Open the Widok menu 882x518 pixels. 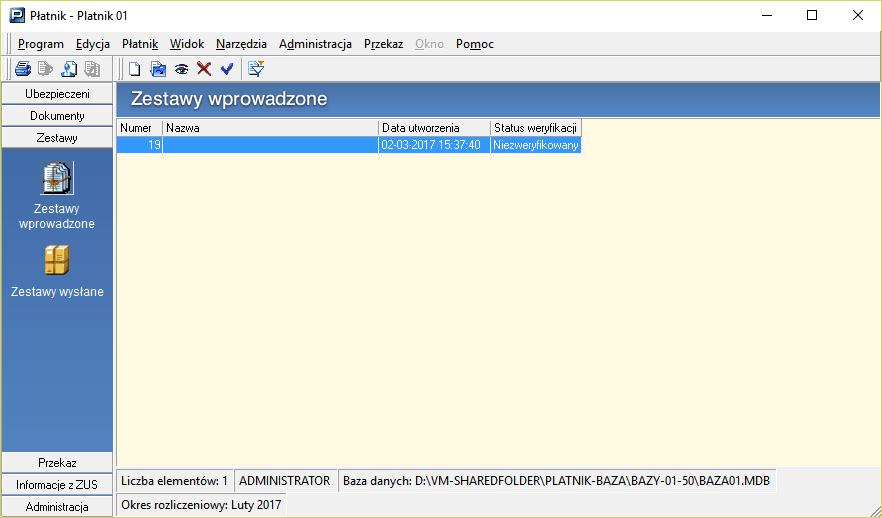187,44
